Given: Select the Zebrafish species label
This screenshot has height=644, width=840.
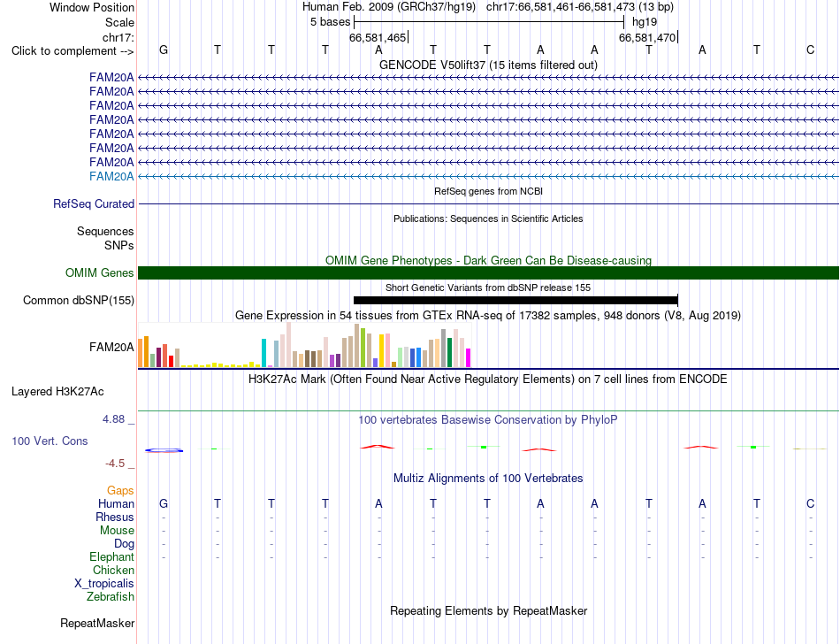Looking at the screenshot, I should tap(111, 597).
